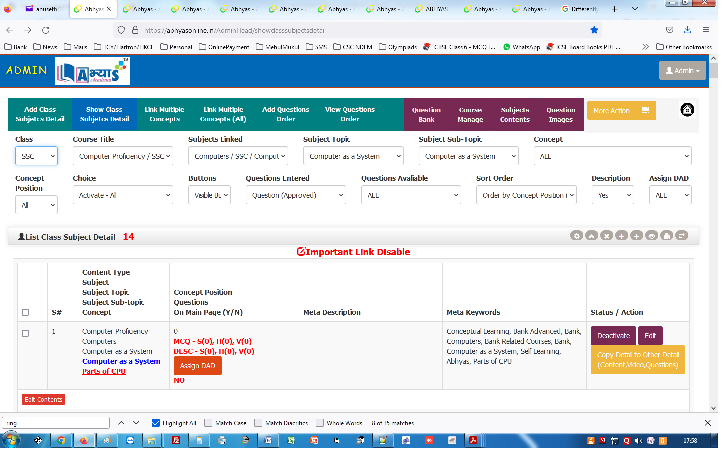
Task: Check the row 1 checkbox
Action: pyautogui.click(x=26, y=333)
